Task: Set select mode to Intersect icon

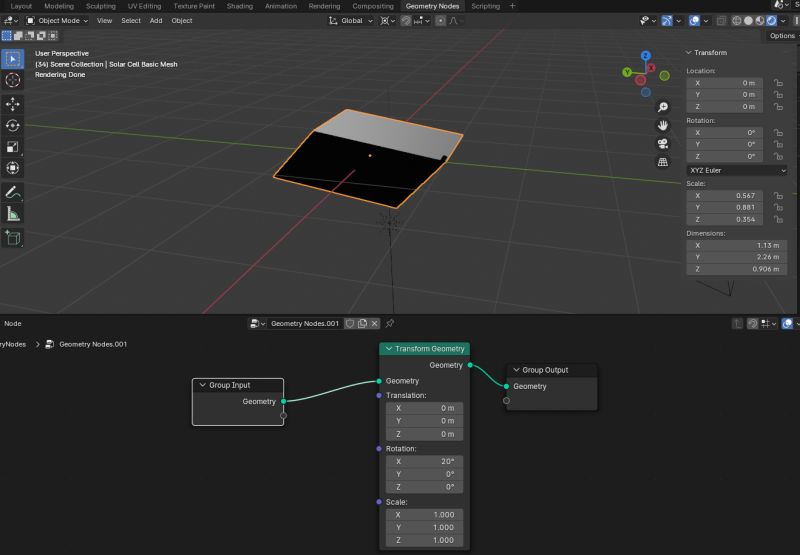Action: 53,36
